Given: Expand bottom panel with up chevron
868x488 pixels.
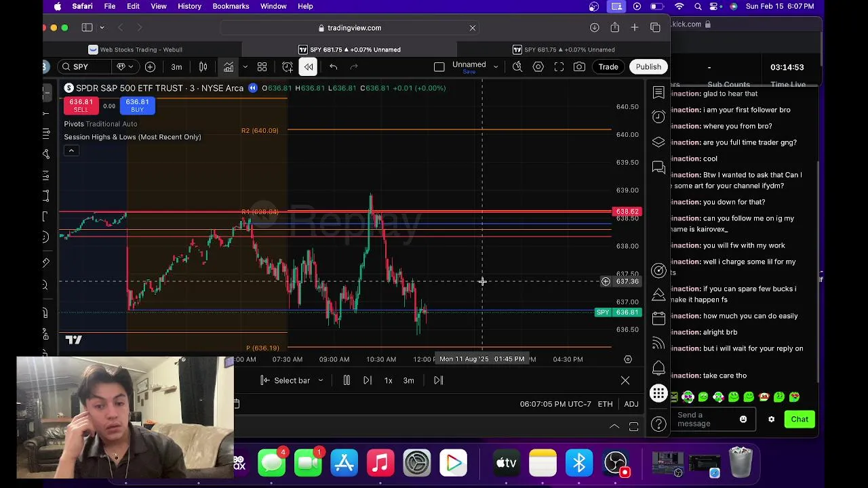Looking at the screenshot, I should tap(614, 426).
